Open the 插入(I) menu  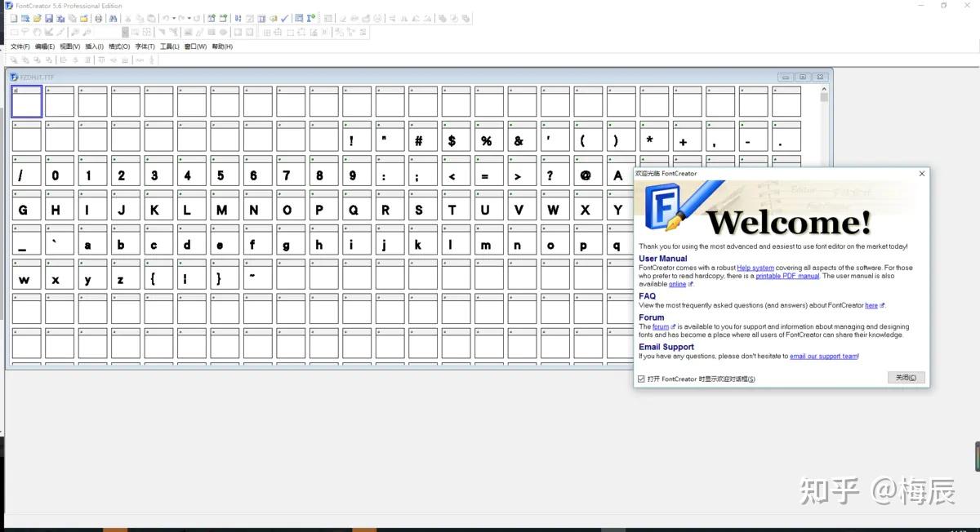click(95, 47)
